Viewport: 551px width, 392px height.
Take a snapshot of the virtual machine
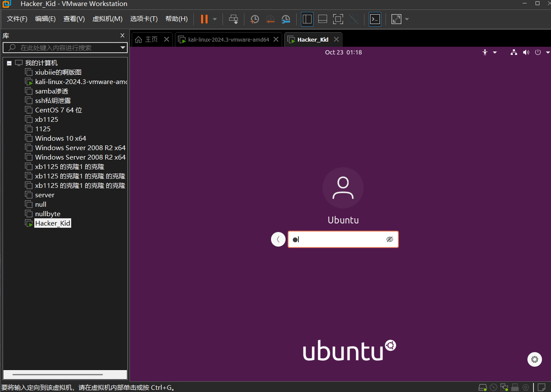[255, 19]
